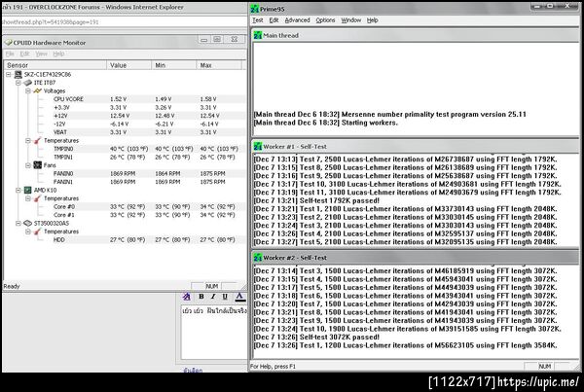Click the Prime95 title bar icon
Viewport: 584px width, 392px height.
(x=255, y=9)
